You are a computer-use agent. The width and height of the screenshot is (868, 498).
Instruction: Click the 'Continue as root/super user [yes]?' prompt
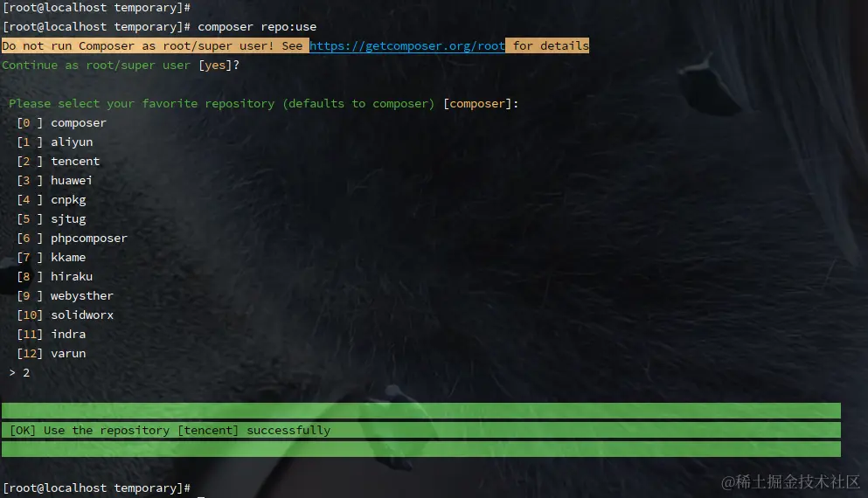click(x=121, y=66)
